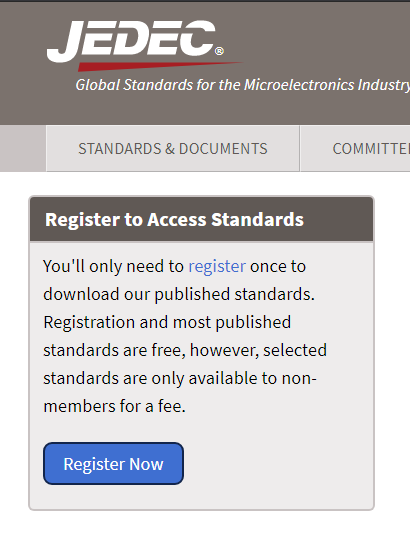Screen dimensions: 410x544
Task: Click the text 'Registration and most published'
Action: click(x=167, y=322)
